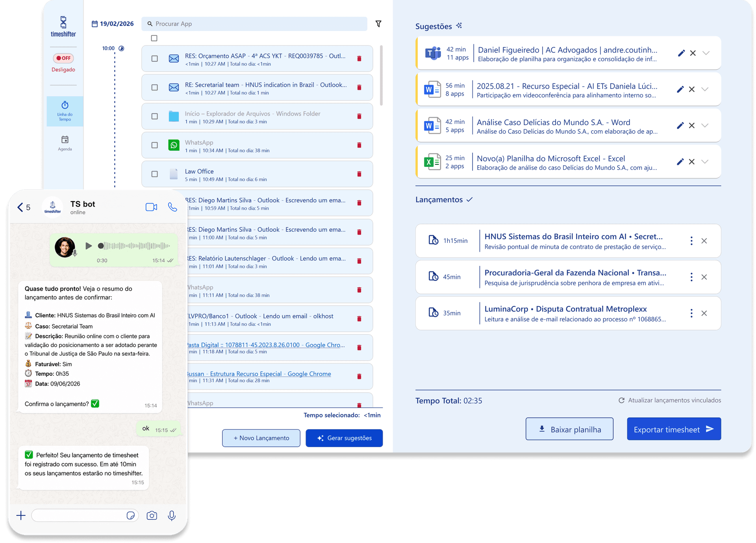The image size is (756, 543).
Task: Expand the 2025.08.21 Recurso Especial suggestion
Action: 705,89
